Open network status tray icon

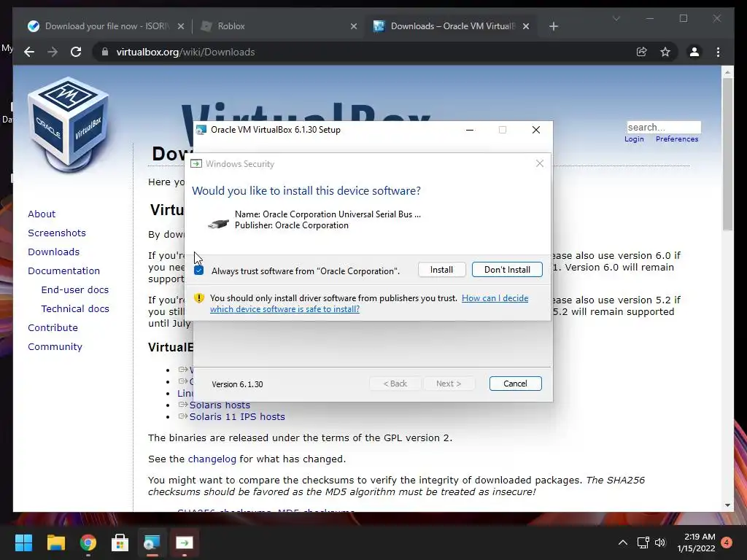(643, 542)
